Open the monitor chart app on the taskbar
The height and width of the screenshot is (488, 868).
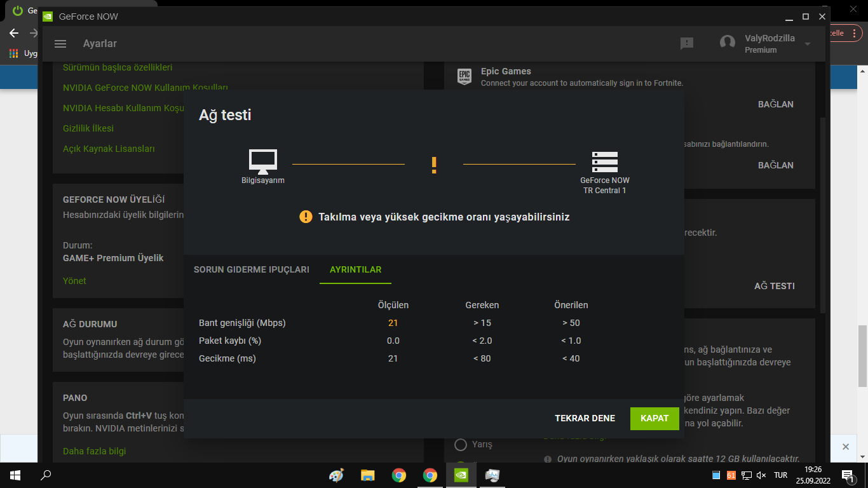tap(492, 475)
